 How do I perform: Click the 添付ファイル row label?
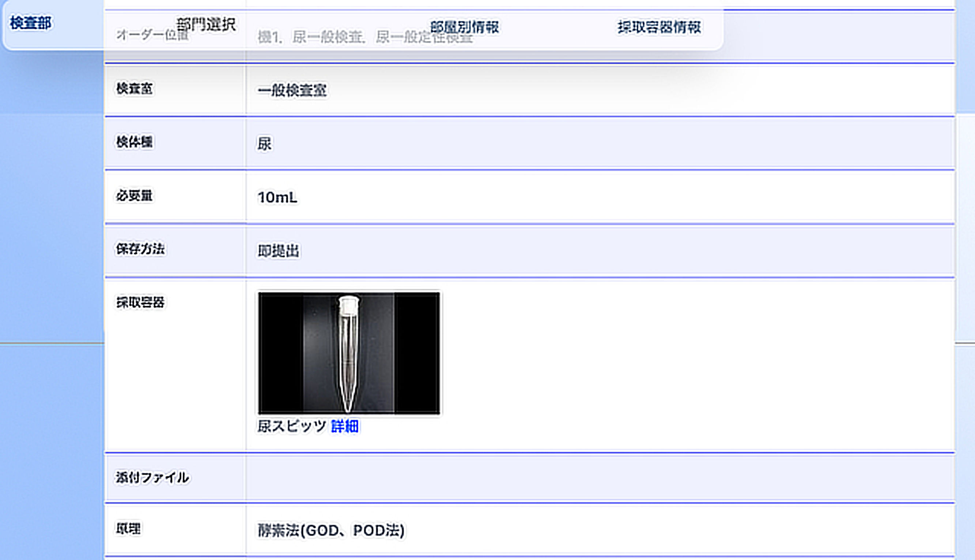tap(152, 478)
